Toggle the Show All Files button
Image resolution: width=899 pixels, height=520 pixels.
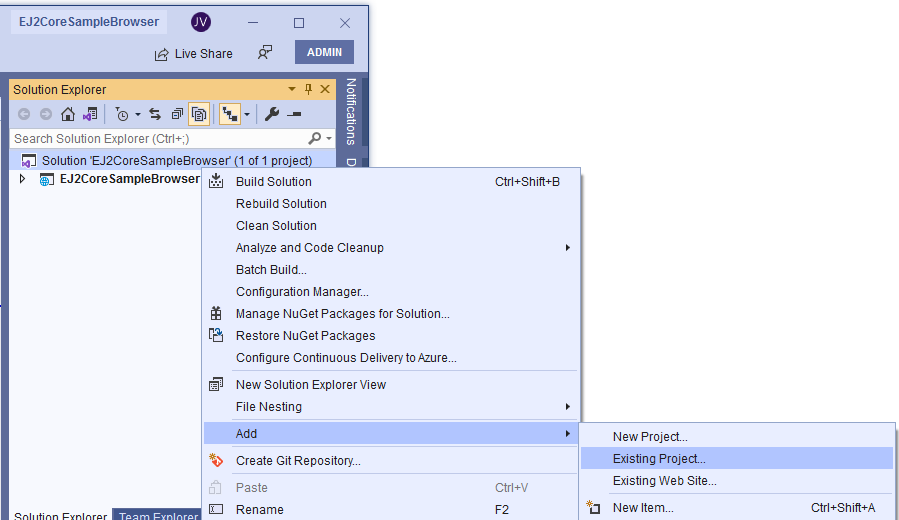199,114
